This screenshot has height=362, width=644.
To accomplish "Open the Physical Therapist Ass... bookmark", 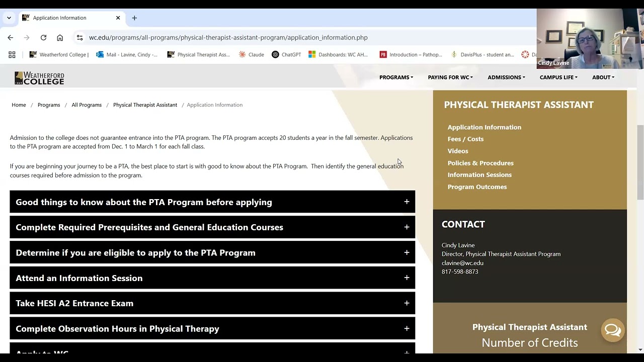I will [x=199, y=54].
